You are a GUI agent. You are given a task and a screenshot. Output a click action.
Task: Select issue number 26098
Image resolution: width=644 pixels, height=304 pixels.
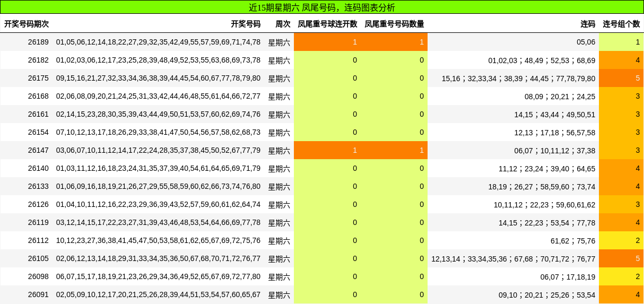pos(38,276)
